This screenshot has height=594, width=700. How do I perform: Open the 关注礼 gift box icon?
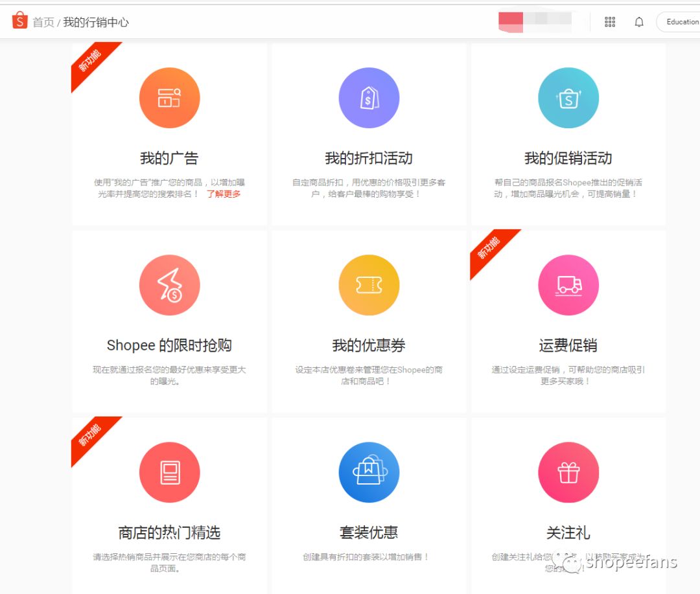click(x=568, y=472)
